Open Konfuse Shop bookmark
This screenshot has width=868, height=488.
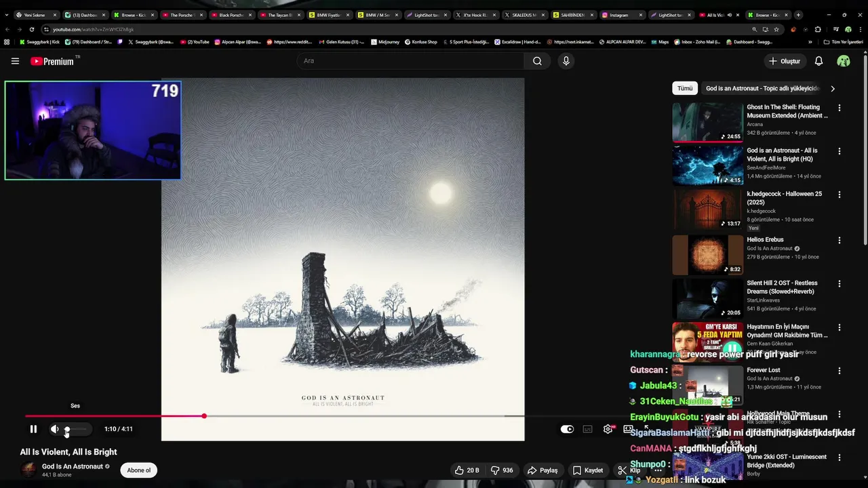pos(420,42)
